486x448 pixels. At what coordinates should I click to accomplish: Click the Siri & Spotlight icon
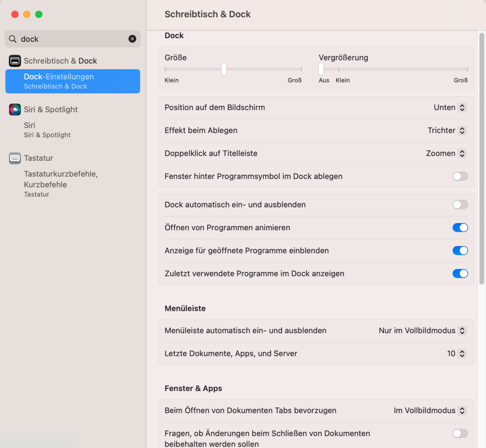pyautogui.click(x=15, y=110)
